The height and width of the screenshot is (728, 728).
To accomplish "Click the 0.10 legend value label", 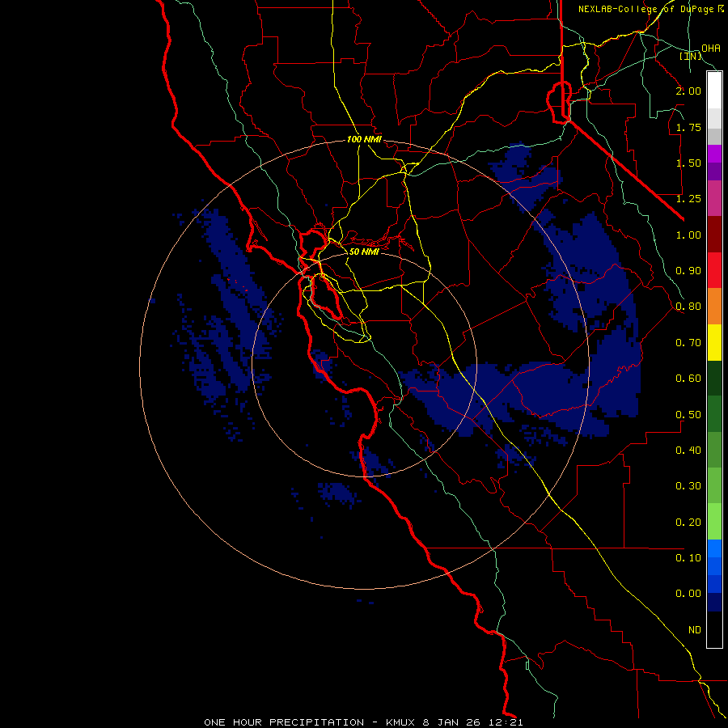I will tap(688, 558).
